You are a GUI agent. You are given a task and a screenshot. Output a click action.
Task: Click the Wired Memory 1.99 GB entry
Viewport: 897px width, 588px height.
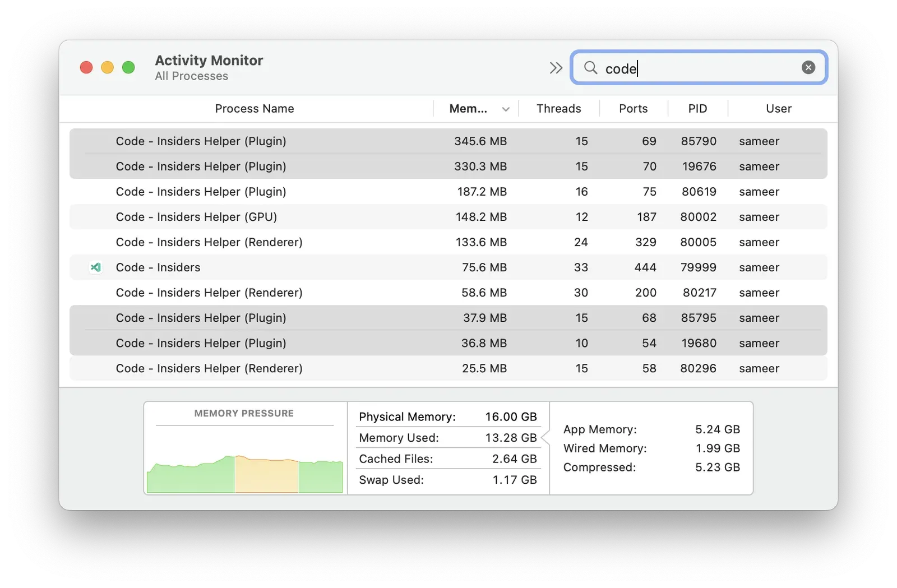click(651, 448)
